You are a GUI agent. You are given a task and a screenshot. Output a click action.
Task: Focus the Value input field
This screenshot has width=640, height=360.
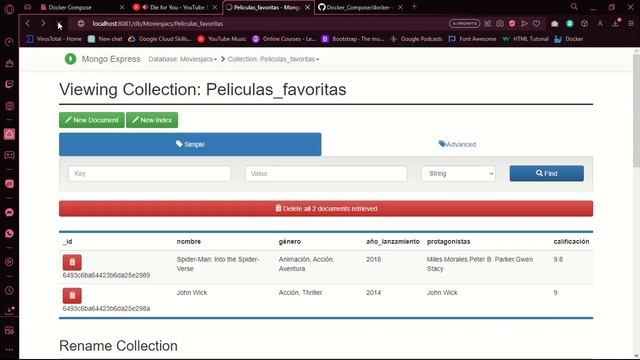click(x=326, y=173)
